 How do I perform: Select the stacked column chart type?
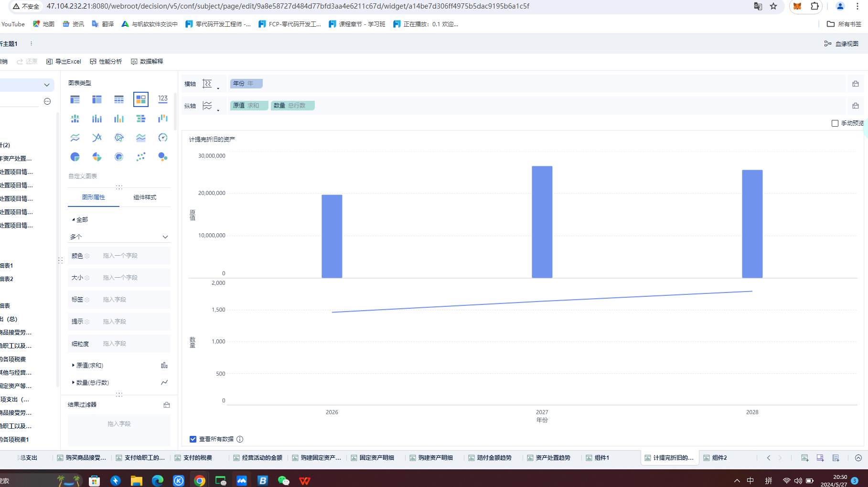pyautogui.click(x=97, y=119)
